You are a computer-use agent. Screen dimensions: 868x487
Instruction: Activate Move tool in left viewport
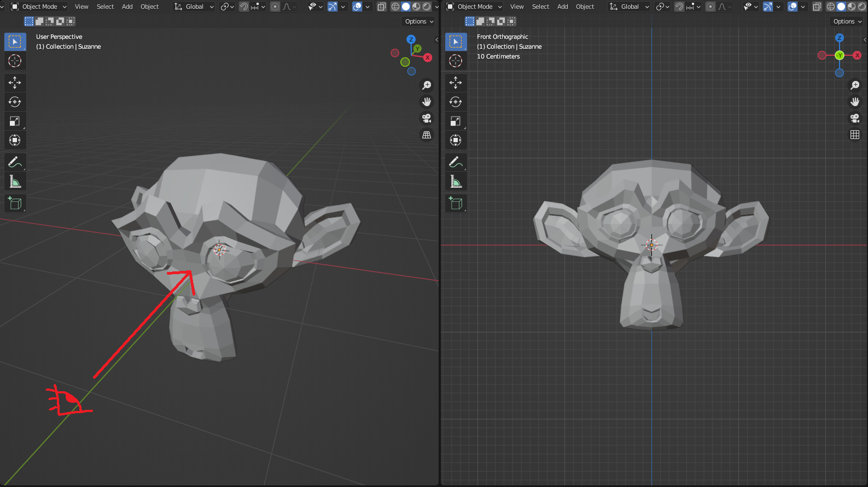(x=15, y=83)
